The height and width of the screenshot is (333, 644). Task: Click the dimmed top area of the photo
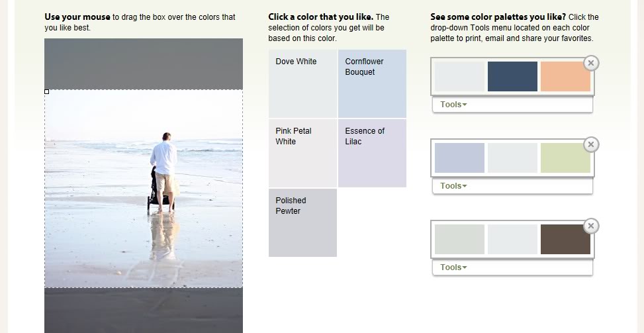[x=144, y=64]
